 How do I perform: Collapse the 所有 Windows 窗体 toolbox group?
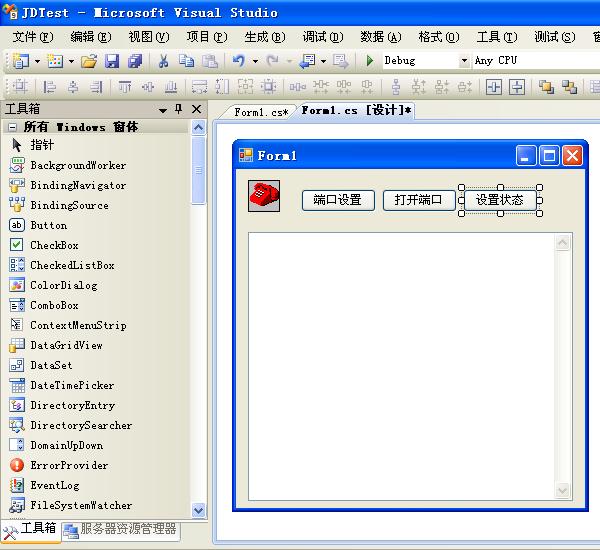pyautogui.click(x=13, y=127)
